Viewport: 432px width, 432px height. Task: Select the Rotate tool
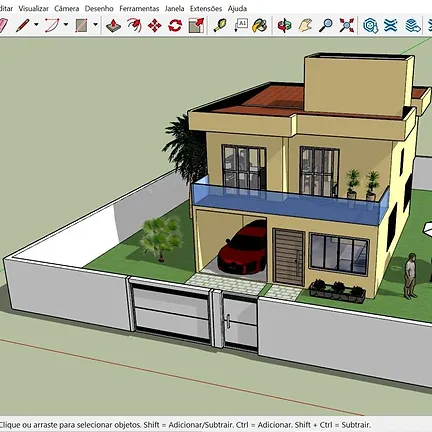(175, 25)
